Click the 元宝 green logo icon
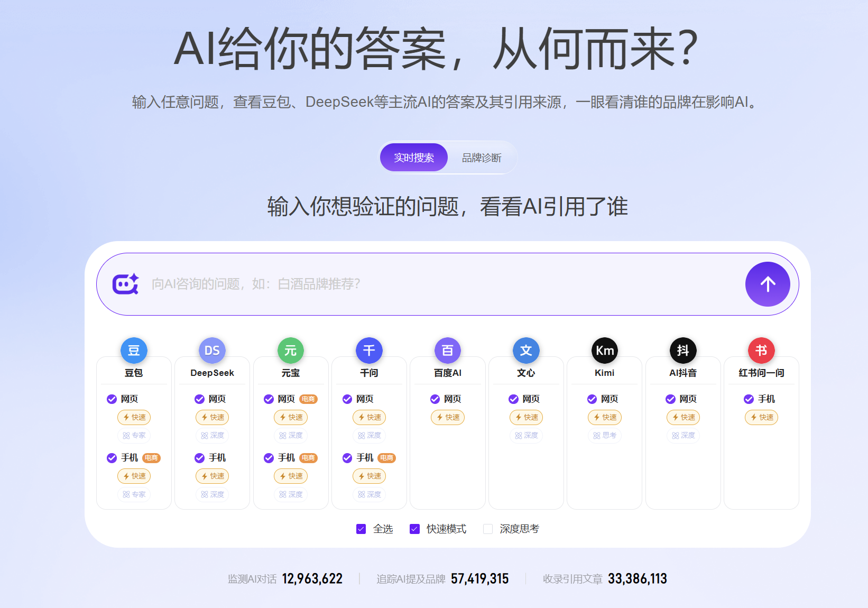Image resolution: width=868 pixels, height=608 pixels. pos(291,351)
